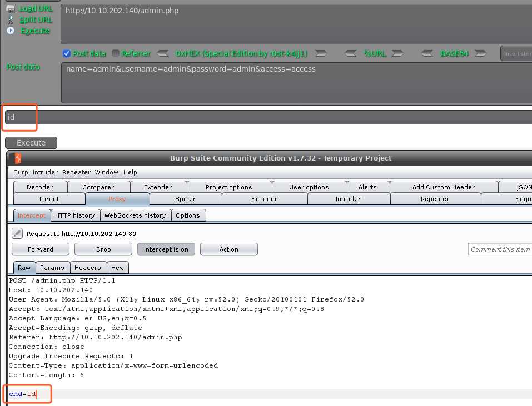Click the Split URL scissors icon

11,19
